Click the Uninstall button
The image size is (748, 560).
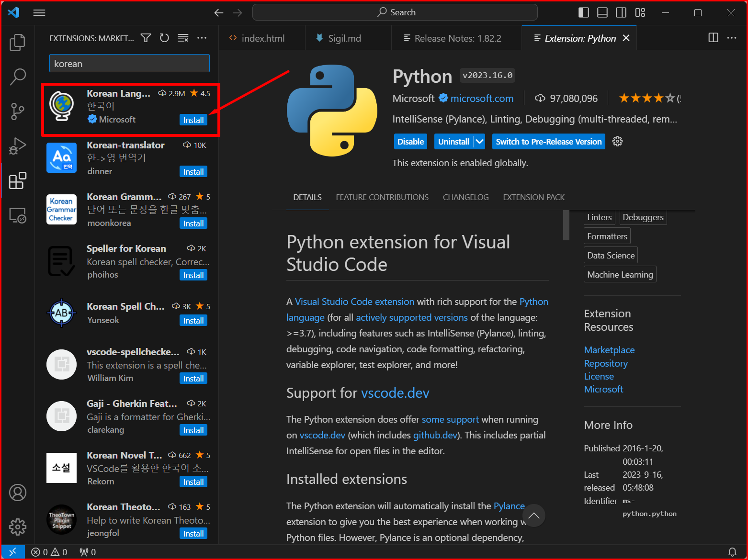click(453, 141)
